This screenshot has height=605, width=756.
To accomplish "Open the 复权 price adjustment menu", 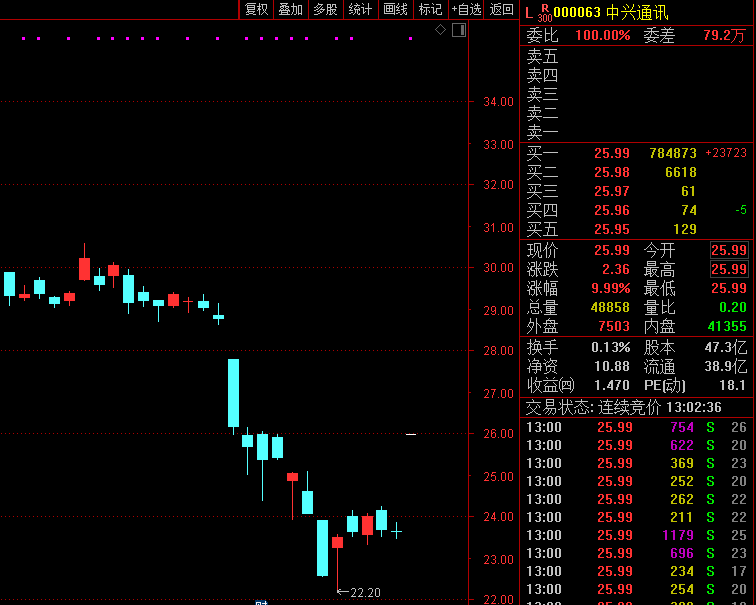I will (x=256, y=9).
